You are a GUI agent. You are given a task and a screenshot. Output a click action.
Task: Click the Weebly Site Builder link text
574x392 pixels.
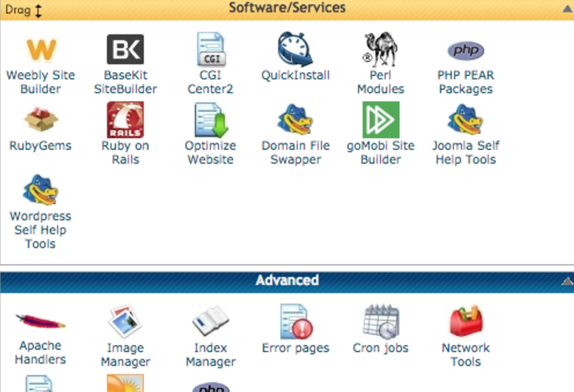click(x=40, y=82)
